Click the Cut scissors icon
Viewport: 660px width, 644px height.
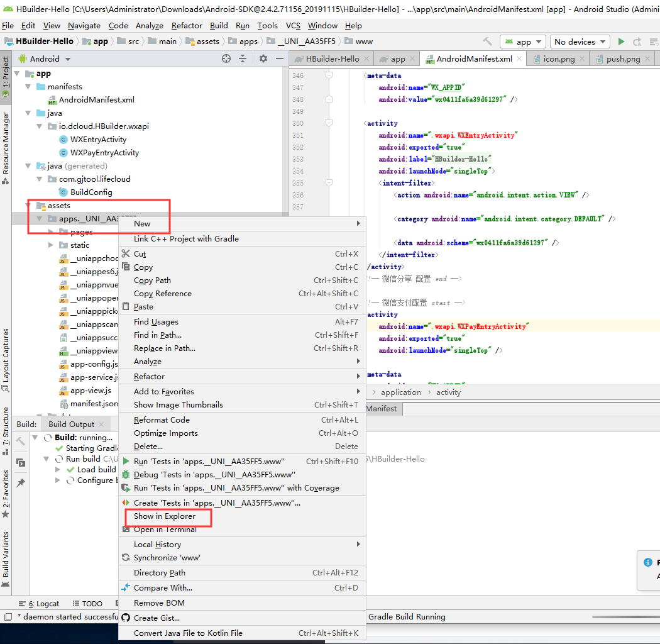126,253
